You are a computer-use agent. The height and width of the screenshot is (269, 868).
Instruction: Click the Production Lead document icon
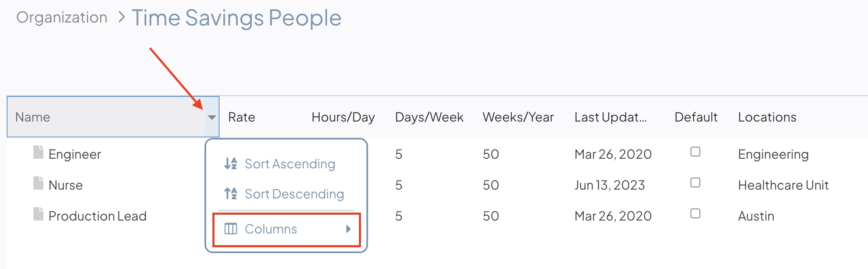click(38, 214)
